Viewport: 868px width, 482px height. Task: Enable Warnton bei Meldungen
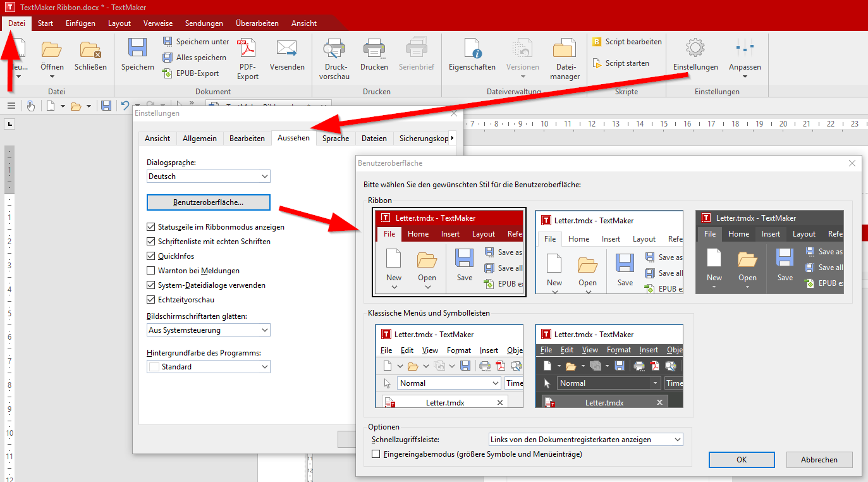(x=150, y=270)
